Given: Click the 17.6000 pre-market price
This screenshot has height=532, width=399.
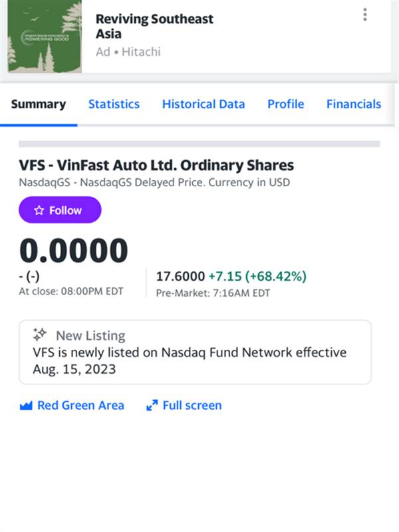Looking at the screenshot, I should pyautogui.click(x=180, y=276).
